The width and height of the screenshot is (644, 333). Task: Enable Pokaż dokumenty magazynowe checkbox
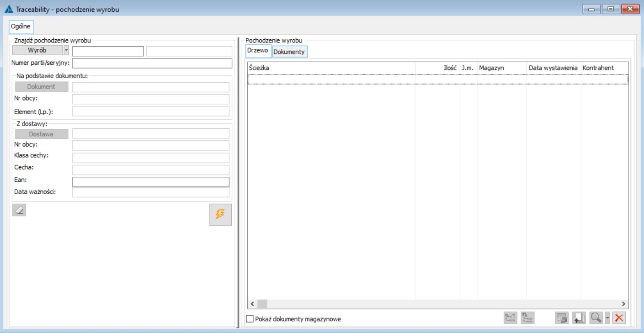point(250,319)
